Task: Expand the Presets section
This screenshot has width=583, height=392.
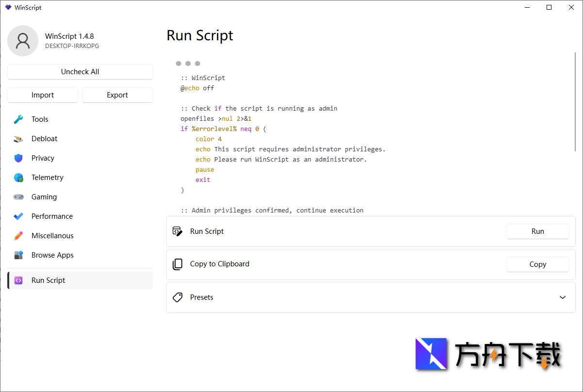Action: (x=562, y=297)
